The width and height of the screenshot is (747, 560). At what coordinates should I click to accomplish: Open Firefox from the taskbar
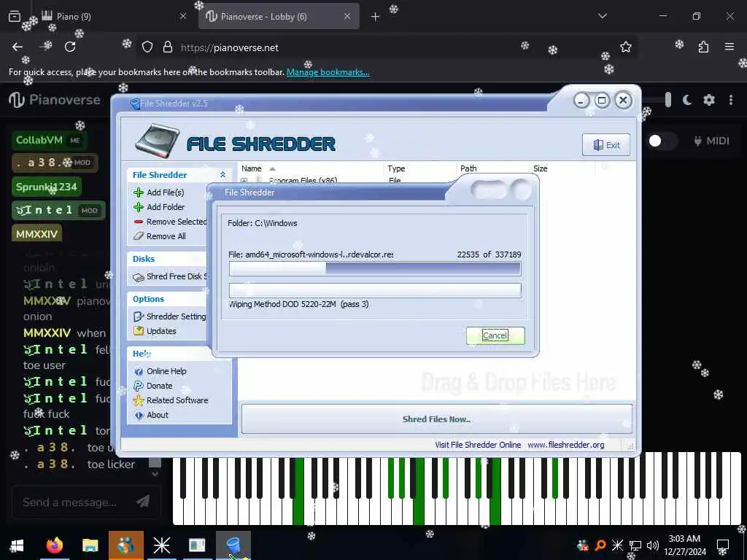pos(54,545)
